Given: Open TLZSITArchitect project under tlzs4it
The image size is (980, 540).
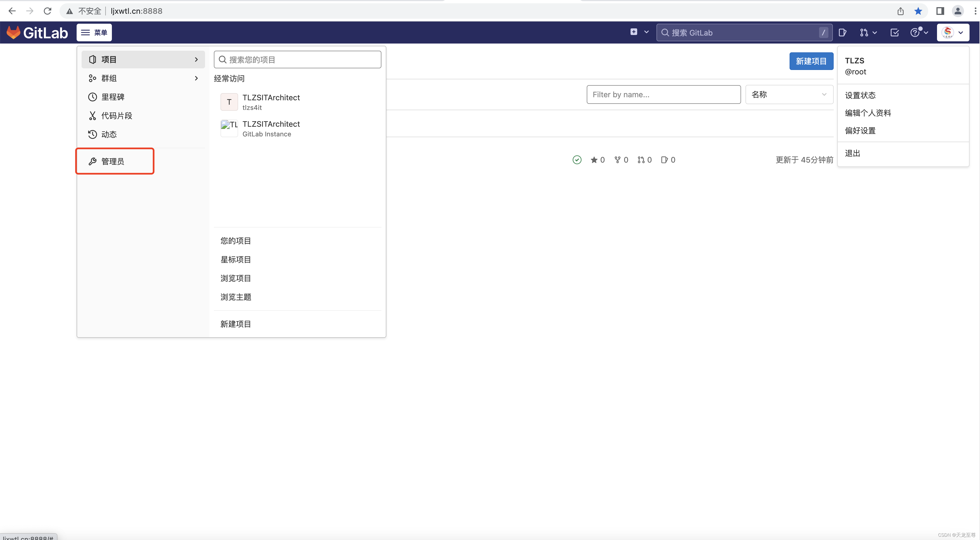Looking at the screenshot, I should tap(297, 102).
